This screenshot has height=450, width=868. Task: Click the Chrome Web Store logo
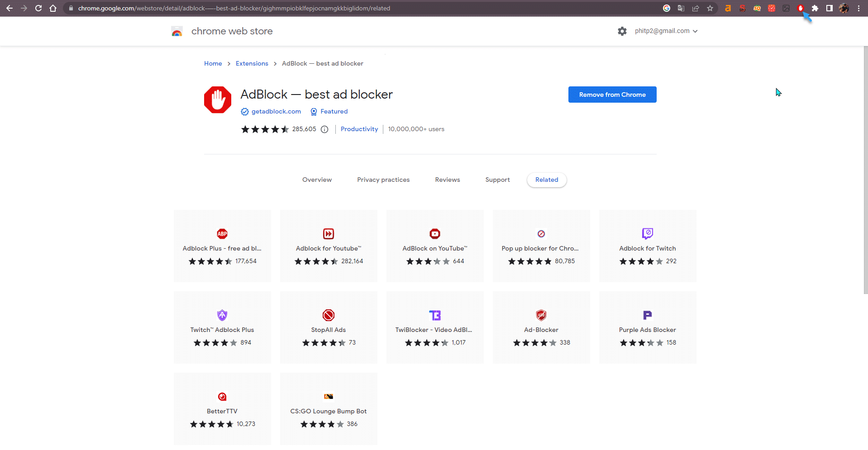(x=177, y=31)
